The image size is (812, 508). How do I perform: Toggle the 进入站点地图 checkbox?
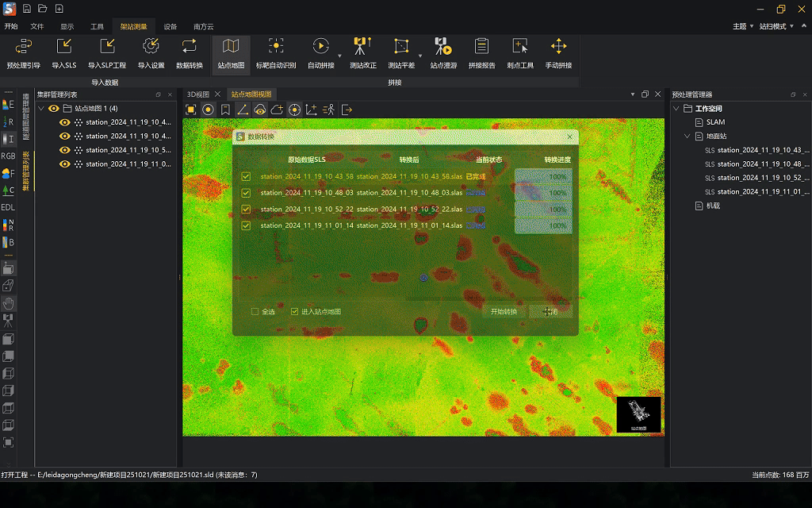[x=295, y=312]
